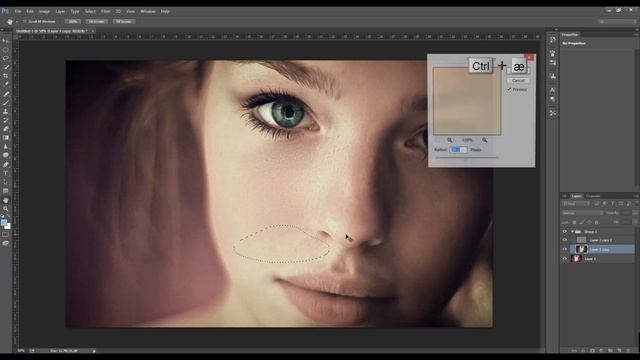Select the Hand tool in toolbox
The width and height of the screenshot is (640, 360).
click(x=6, y=200)
